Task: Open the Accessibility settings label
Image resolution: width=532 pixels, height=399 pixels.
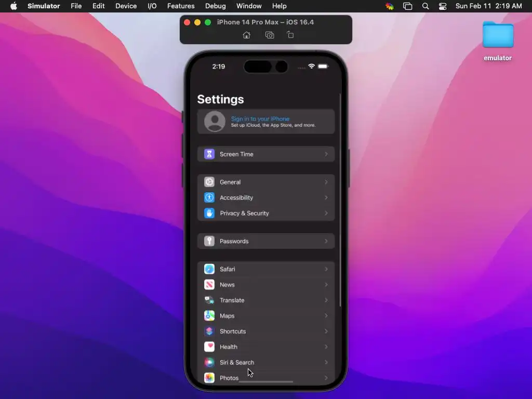Action: tap(236, 197)
